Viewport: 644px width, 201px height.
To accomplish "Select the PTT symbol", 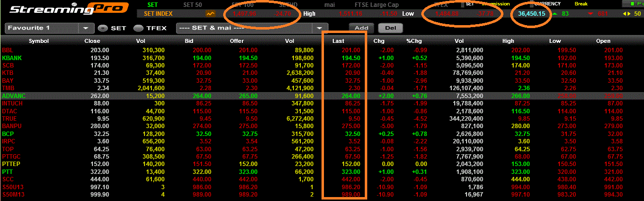I will (7, 172).
